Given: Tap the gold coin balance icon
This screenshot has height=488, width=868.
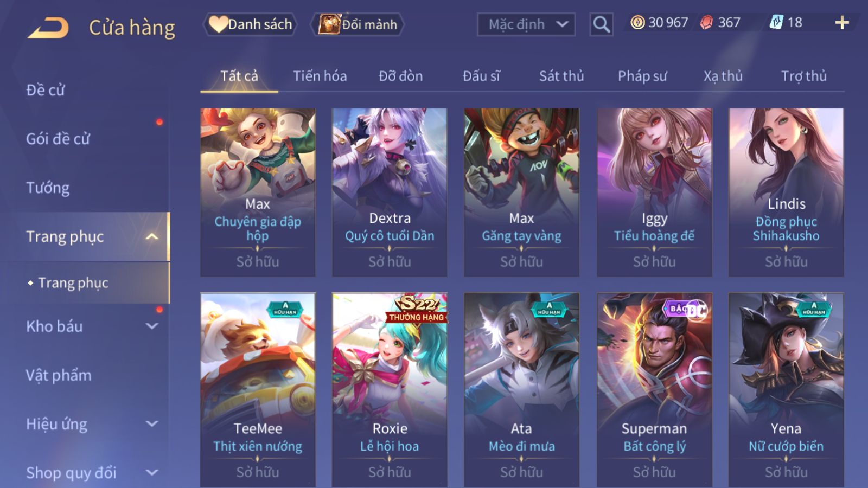Looking at the screenshot, I should coord(637,22).
